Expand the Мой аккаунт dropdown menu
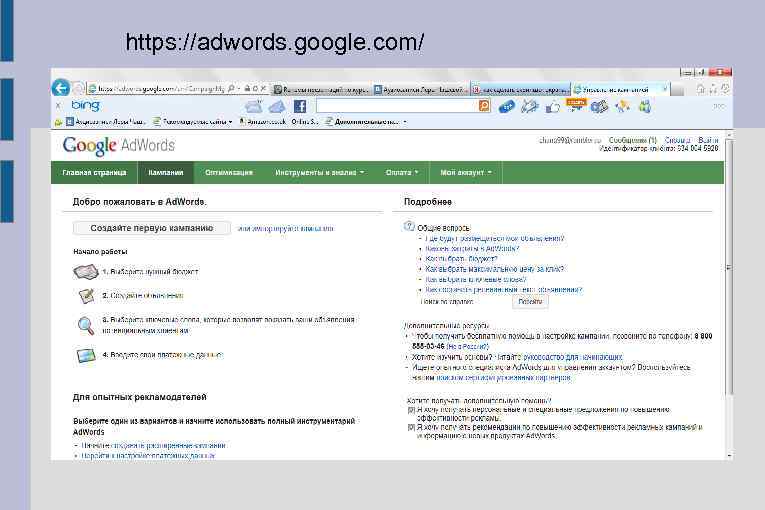This screenshot has width=765, height=510. 466,173
